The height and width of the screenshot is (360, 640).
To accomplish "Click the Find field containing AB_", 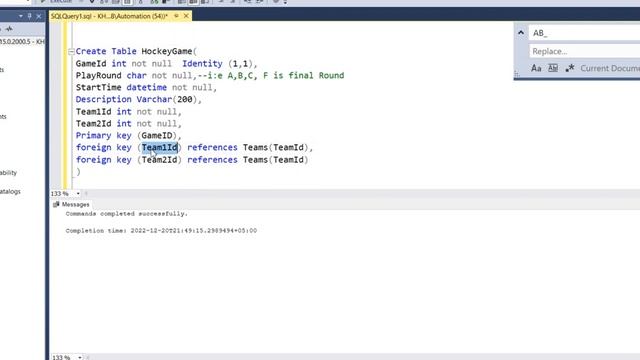I will click(584, 33).
